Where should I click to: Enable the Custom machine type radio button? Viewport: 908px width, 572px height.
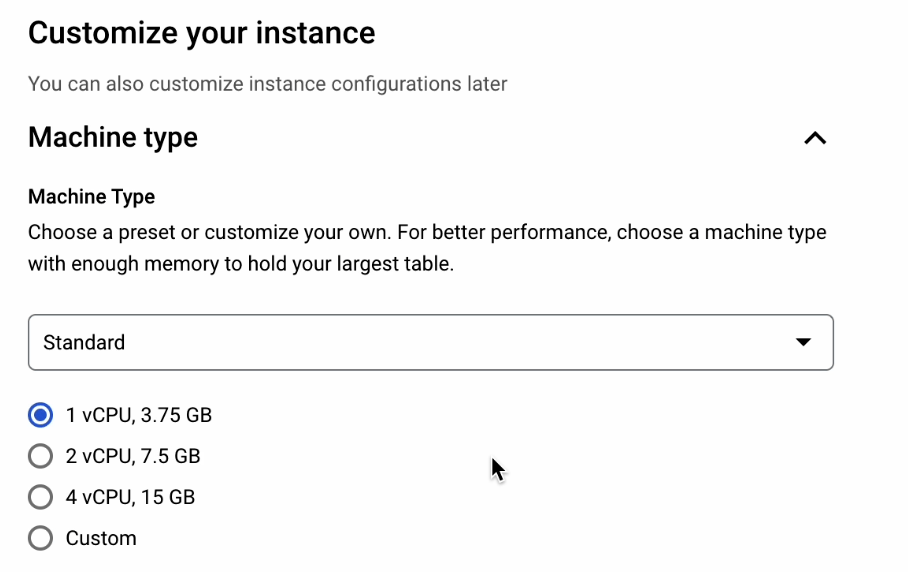click(41, 538)
